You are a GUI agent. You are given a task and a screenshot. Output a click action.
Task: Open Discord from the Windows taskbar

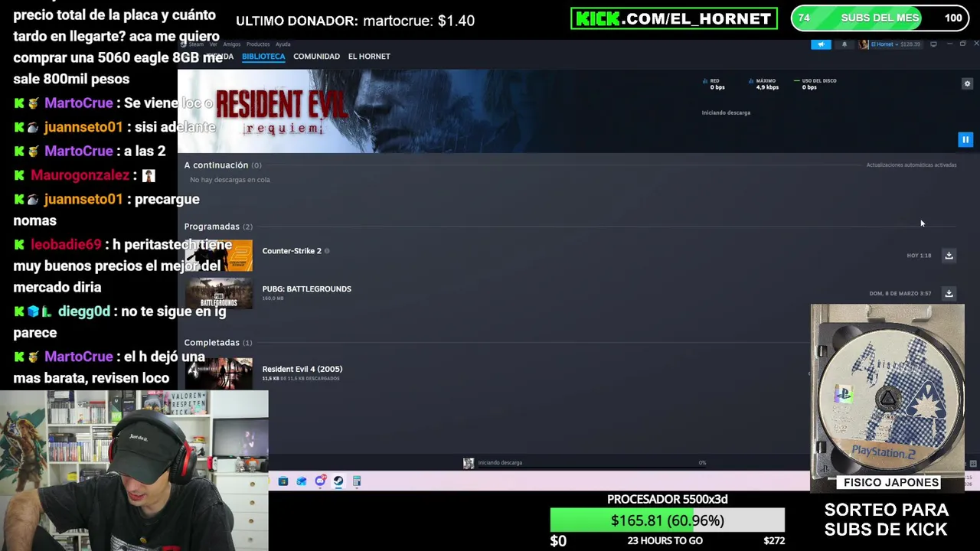tap(320, 481)
